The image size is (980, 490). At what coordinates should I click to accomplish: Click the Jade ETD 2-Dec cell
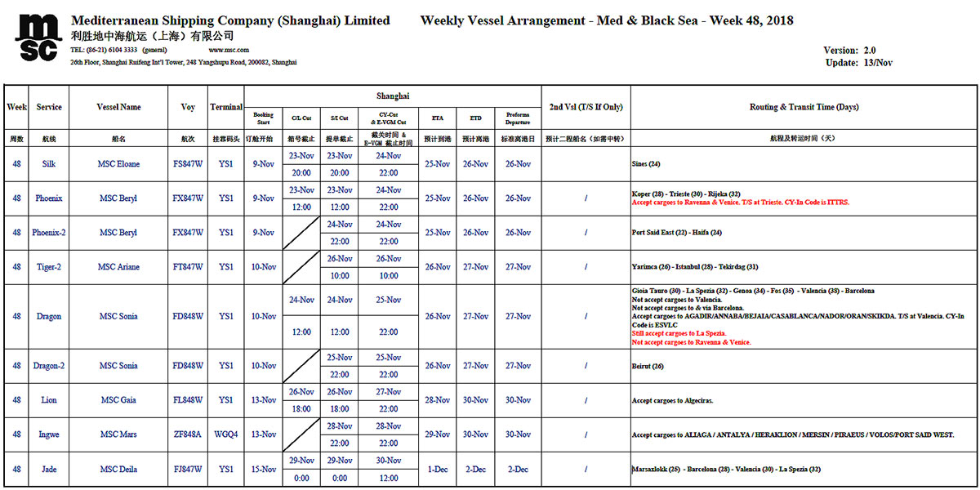[x=475, y=470]
